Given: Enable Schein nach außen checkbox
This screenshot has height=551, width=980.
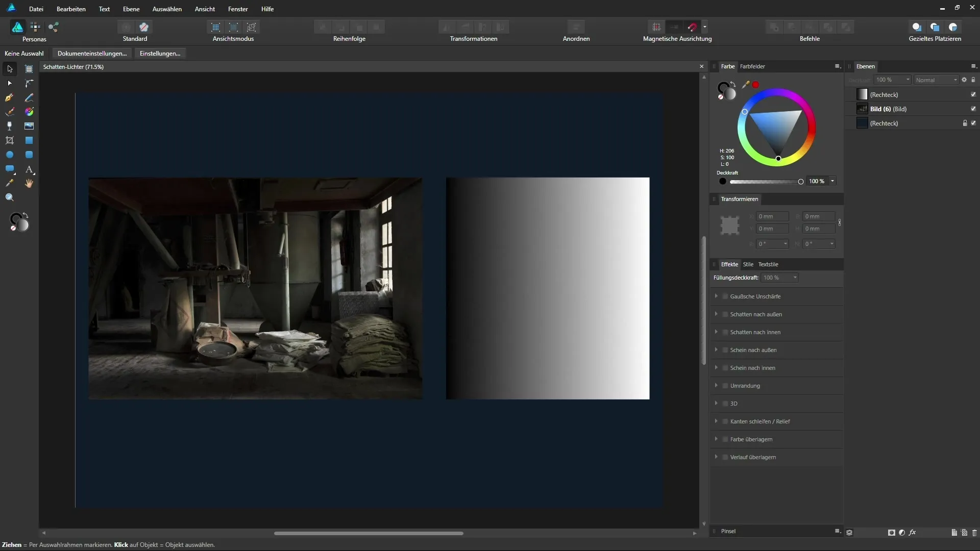Looking at the screenshot, I should tap(725, 350).
